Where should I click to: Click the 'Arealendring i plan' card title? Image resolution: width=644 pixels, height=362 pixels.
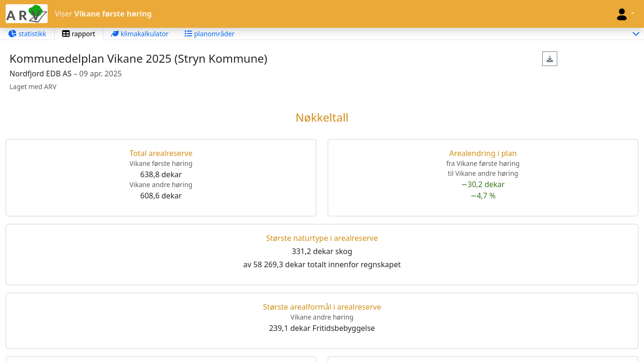tap(483, 153)
